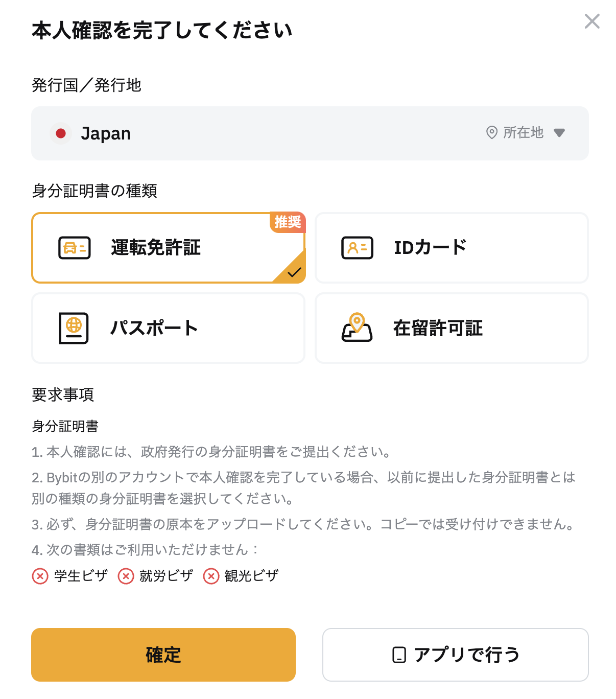The height and width of the screenshot is (699, 616).
Task: Click the ID card person icon
Action: point(357,248)
